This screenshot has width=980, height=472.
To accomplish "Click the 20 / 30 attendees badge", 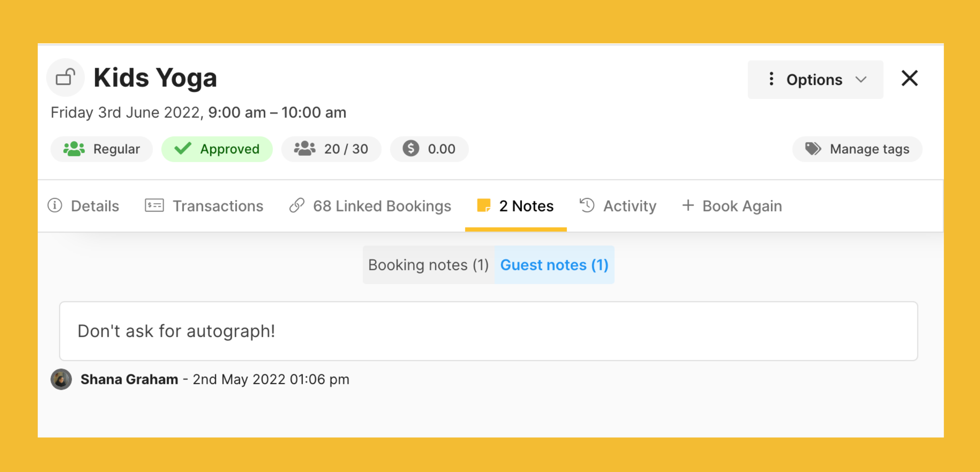I will [331, 149].
